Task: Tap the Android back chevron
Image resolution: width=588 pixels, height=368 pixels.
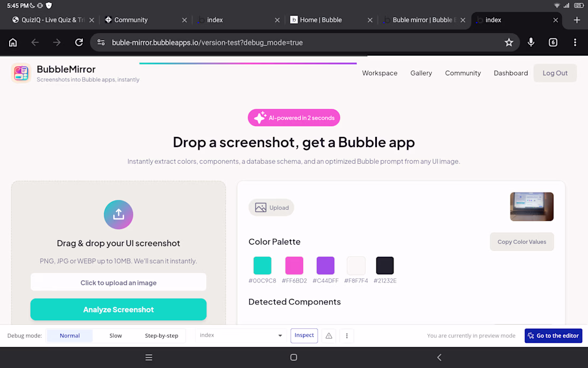Action: tap(439, 357)
